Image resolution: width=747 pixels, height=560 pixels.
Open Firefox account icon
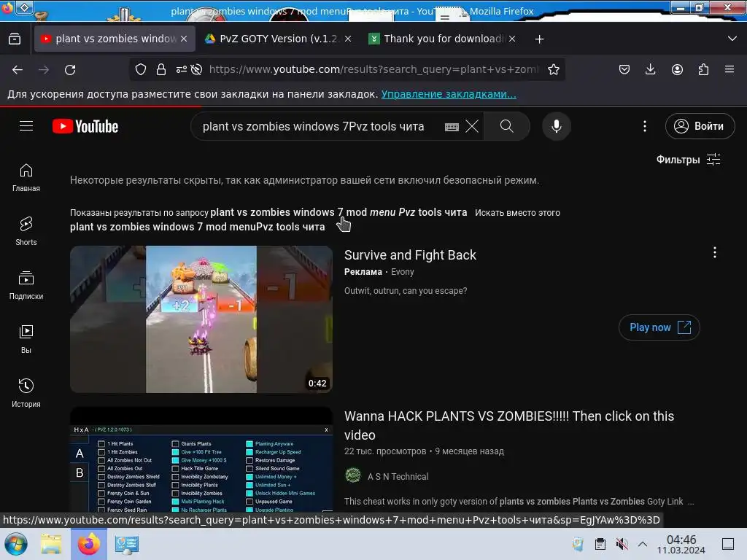tap(677, 69)
